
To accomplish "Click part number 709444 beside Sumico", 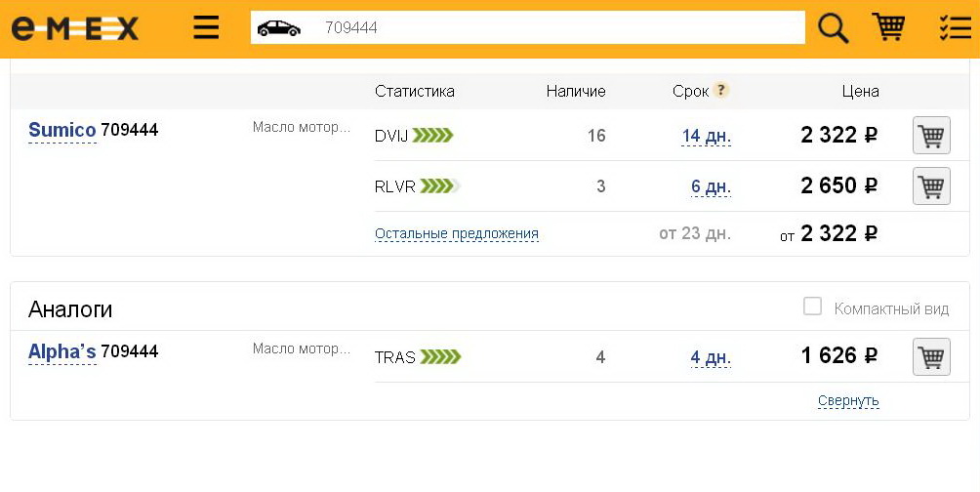I will coord(130,130).
